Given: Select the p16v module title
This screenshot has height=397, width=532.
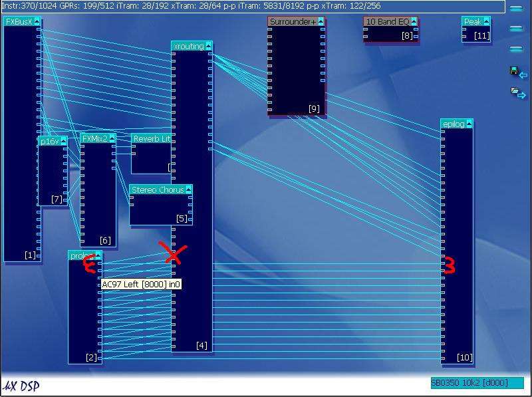Looking at the screenshot, I should click(x=49, y=141).
